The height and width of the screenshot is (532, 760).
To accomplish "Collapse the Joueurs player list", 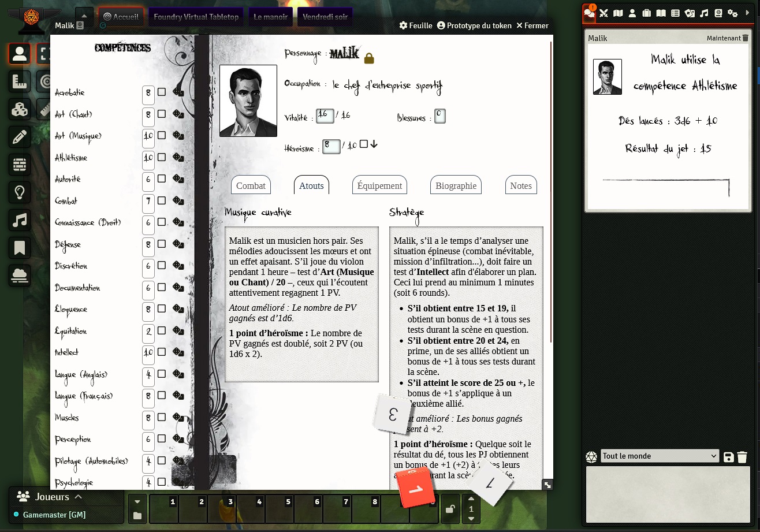I will pyautogui.click(x=79, y=497).
